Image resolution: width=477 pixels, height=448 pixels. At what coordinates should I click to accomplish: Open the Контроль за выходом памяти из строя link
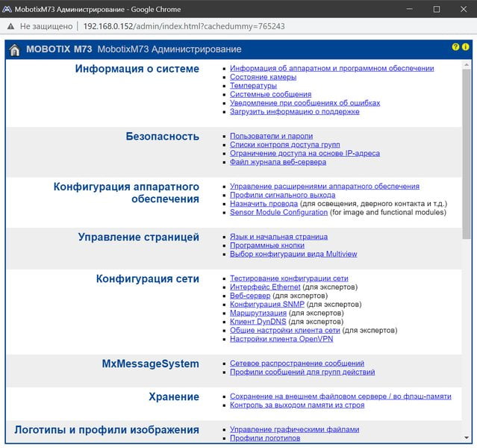coord(297,405)
